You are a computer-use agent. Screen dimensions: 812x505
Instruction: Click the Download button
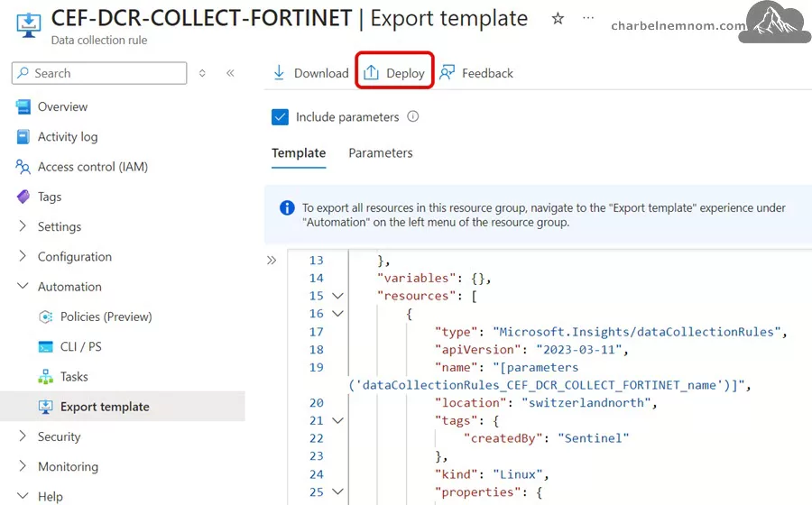310,73
